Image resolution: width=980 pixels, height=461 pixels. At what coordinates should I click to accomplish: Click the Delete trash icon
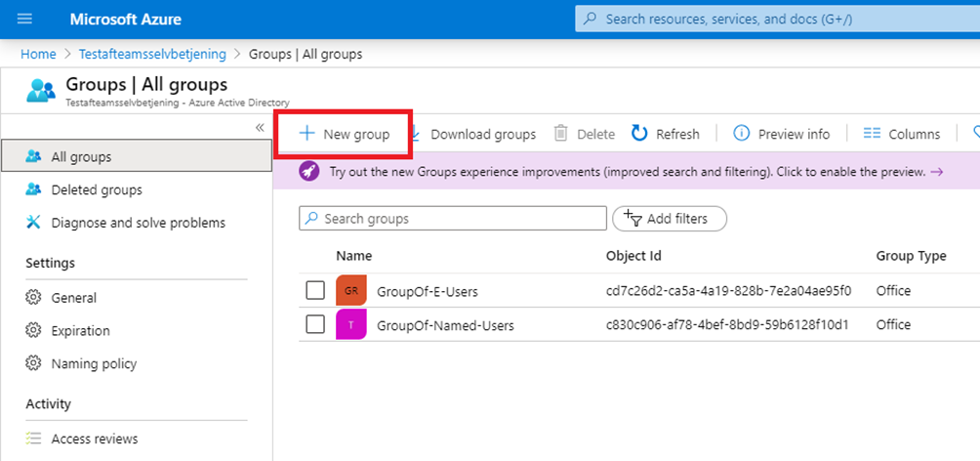[x=560, y=134]
